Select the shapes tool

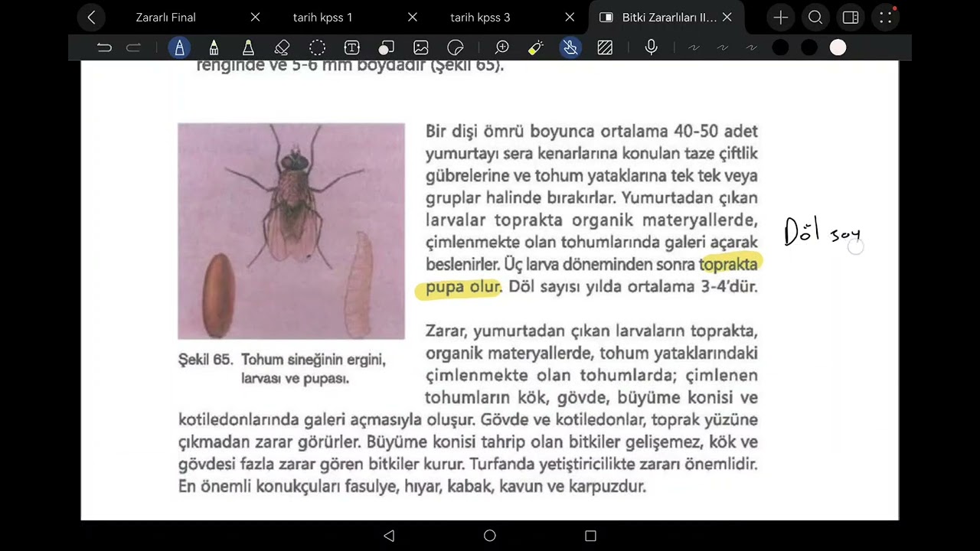(x=387, y=47)
